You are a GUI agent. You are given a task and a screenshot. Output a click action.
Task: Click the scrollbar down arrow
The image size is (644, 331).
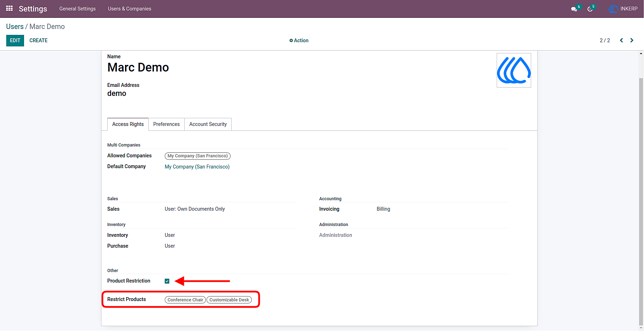coord(641,328)
